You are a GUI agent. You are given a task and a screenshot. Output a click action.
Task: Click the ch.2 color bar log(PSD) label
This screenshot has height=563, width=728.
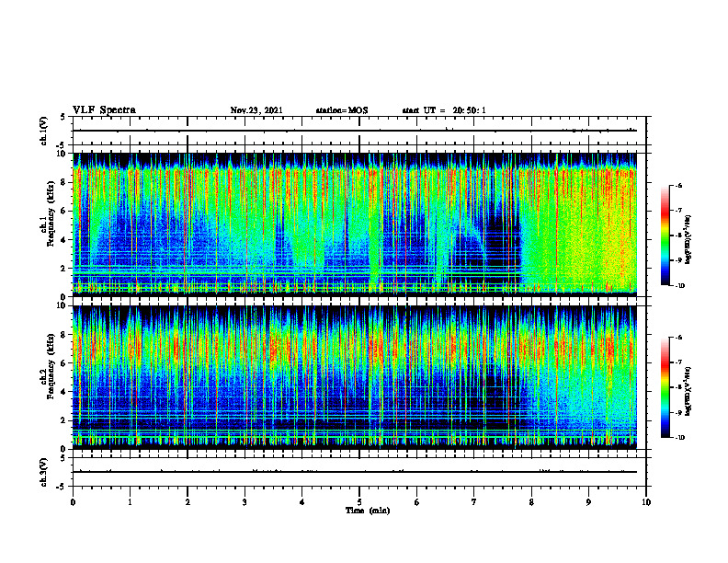pyautogui.click(x=688, y=391)
